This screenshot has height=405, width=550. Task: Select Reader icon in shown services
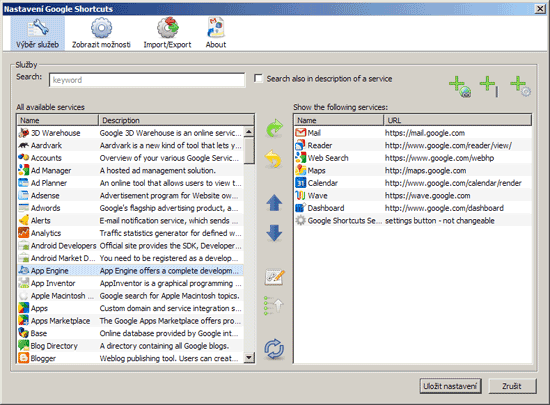[x=301, y=145]
